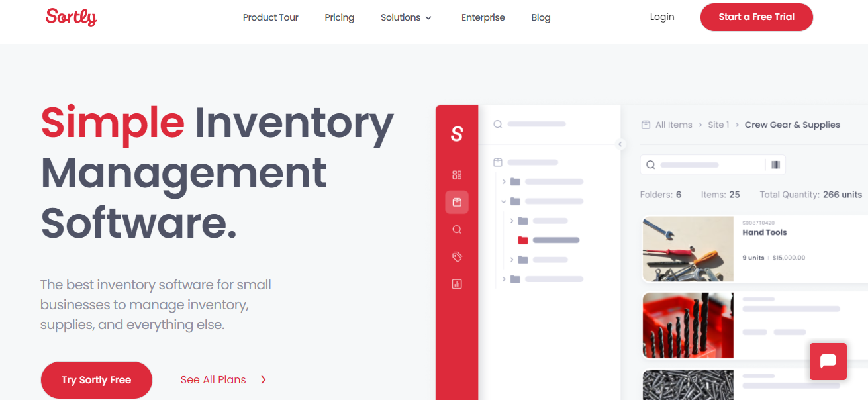The height and width of the screenshot is (400, 868).
Task: Open the tags icon in sidebar
Action: click(457, 256)
